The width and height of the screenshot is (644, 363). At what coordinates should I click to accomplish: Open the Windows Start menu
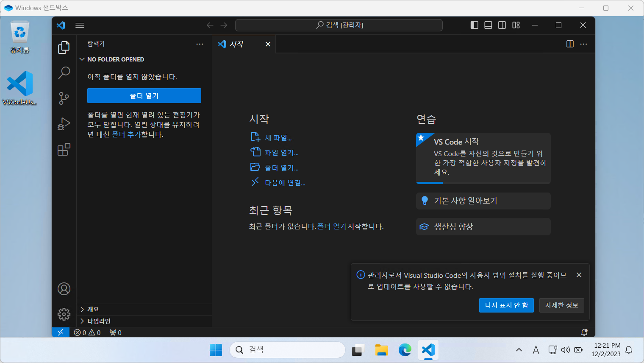216,350
